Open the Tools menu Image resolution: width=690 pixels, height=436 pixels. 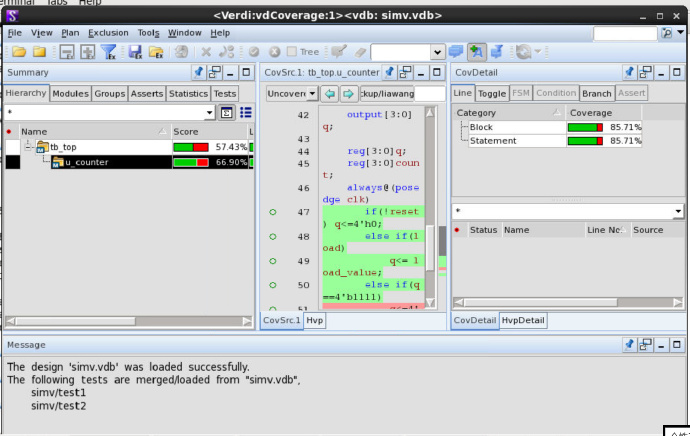pos(148,33)
